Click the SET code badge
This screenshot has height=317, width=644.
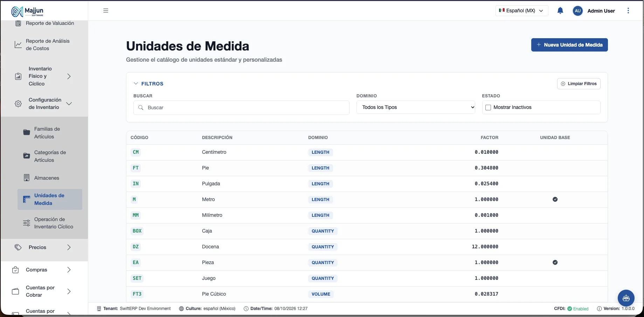pos(137,278)
